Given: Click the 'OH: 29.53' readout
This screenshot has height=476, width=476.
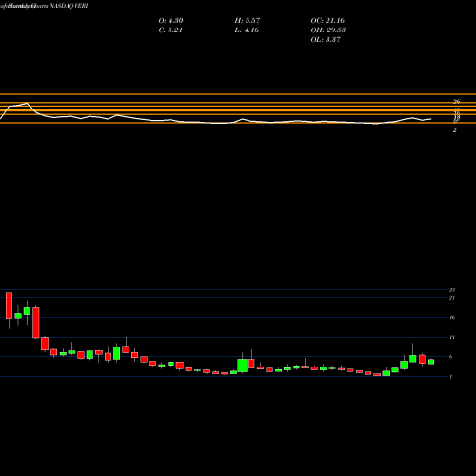Looking at the screenshot, I should point(328,30).
